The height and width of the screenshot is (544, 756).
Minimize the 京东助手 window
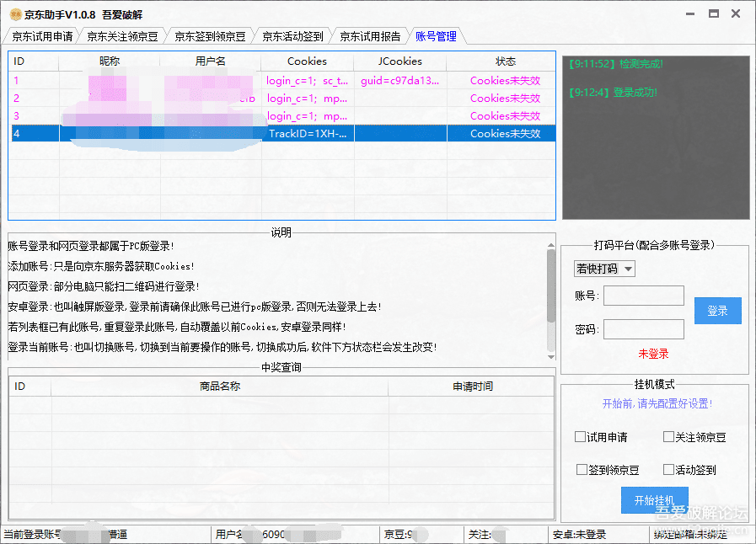[690, 14]
